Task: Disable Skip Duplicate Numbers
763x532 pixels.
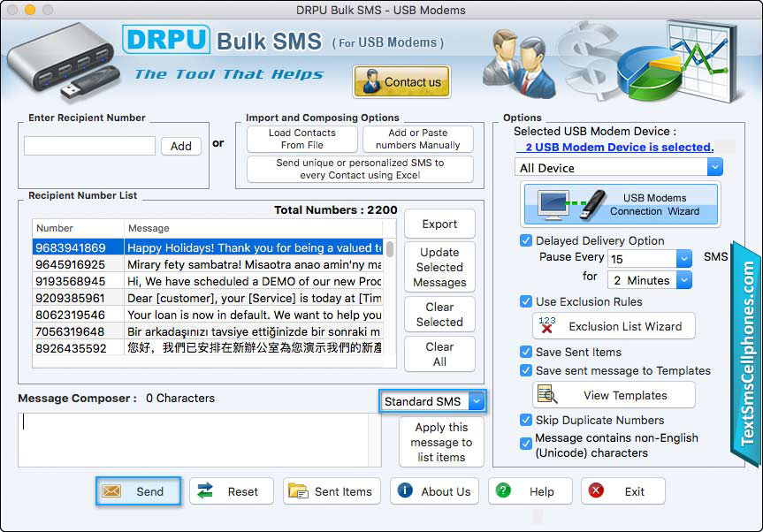Action: pos(526,420)
